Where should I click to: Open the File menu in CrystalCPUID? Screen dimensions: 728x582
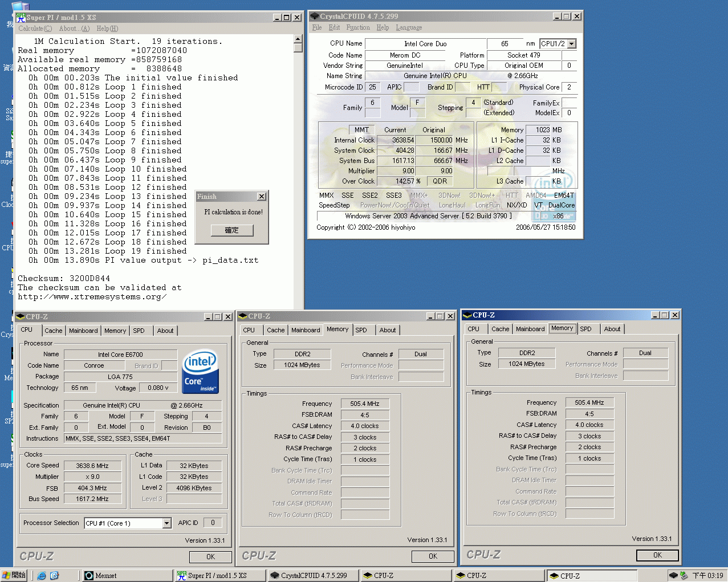(x=317, y=27)
